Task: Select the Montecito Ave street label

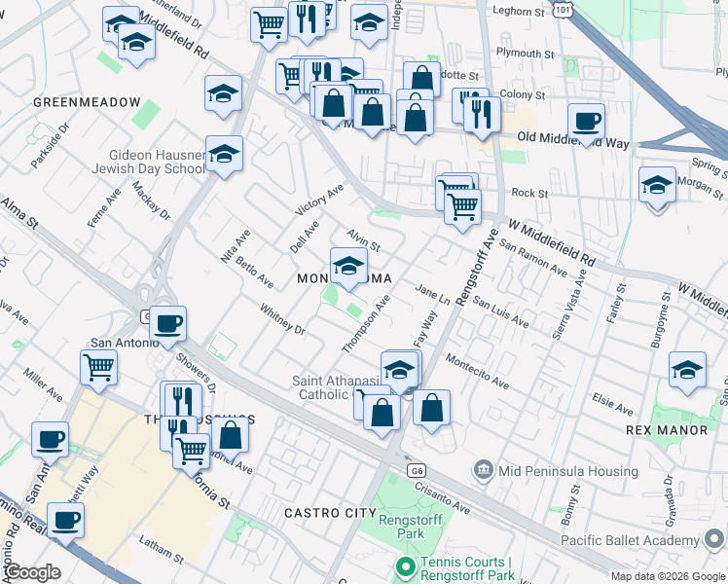Action: coord(477,372)
